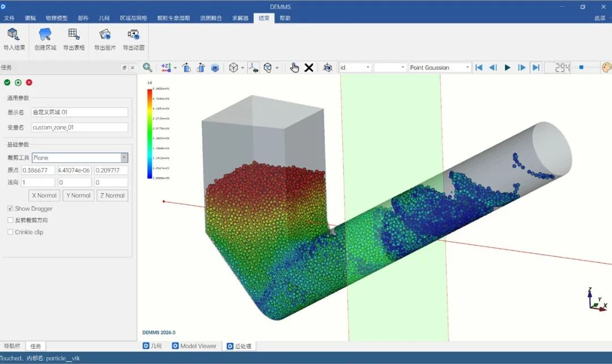
Task: Enable the Crinkle clip checkbox
Action: (11, 232)
